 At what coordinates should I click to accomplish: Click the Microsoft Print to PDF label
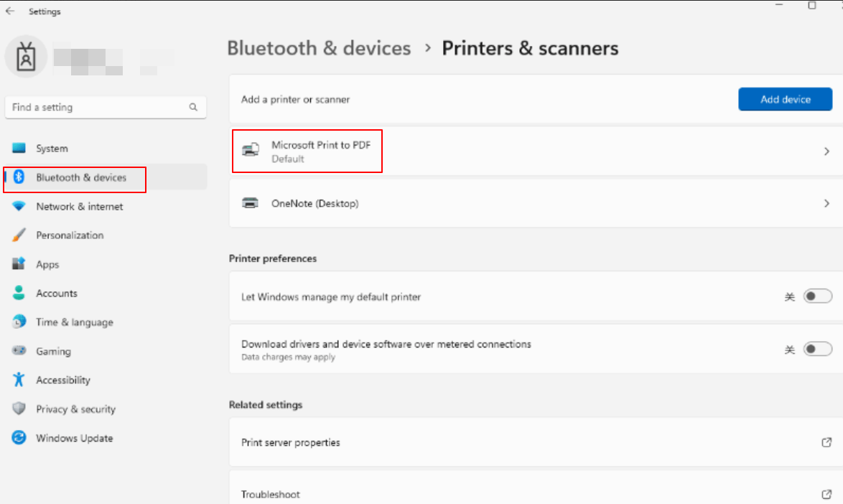[x=321, y=145]
